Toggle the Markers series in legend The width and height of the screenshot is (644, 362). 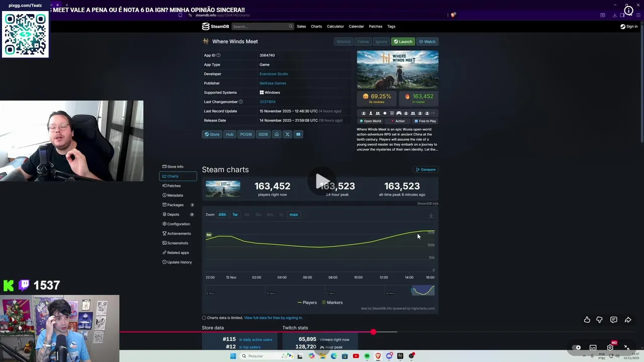[x=333, y=303]
